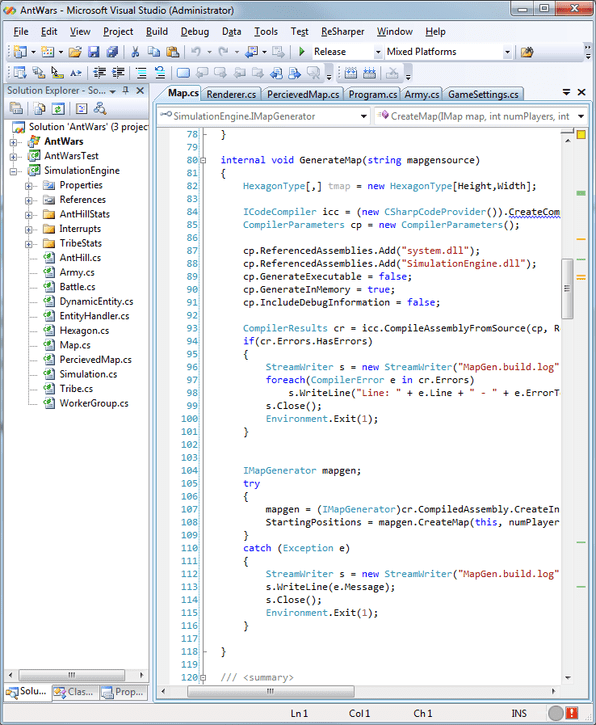
Task: Select EntityHandler.cs in Solution Explorer
Action: pyautogui.click(x=94, y=316)
